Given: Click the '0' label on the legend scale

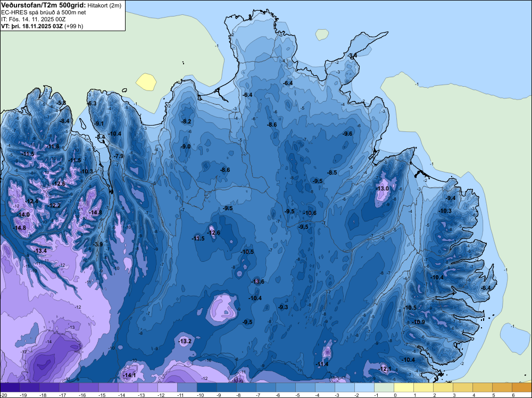Looking at the screenshot, I should [395, 395].
